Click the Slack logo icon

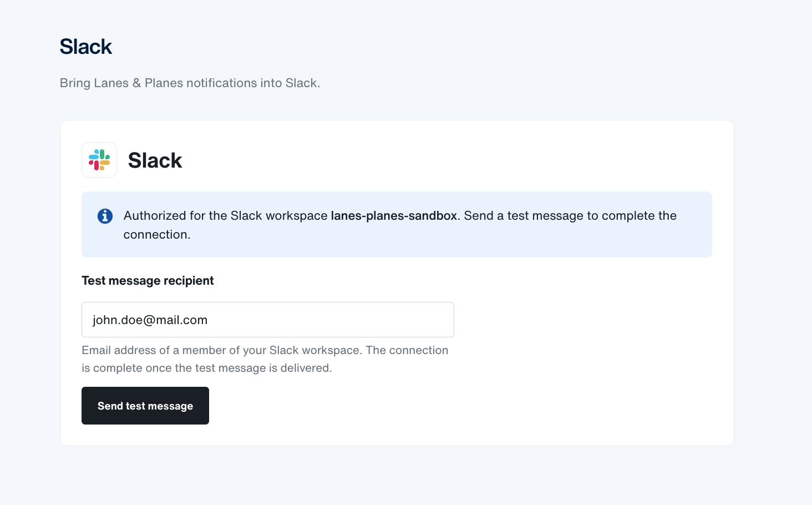coord(99,160)
